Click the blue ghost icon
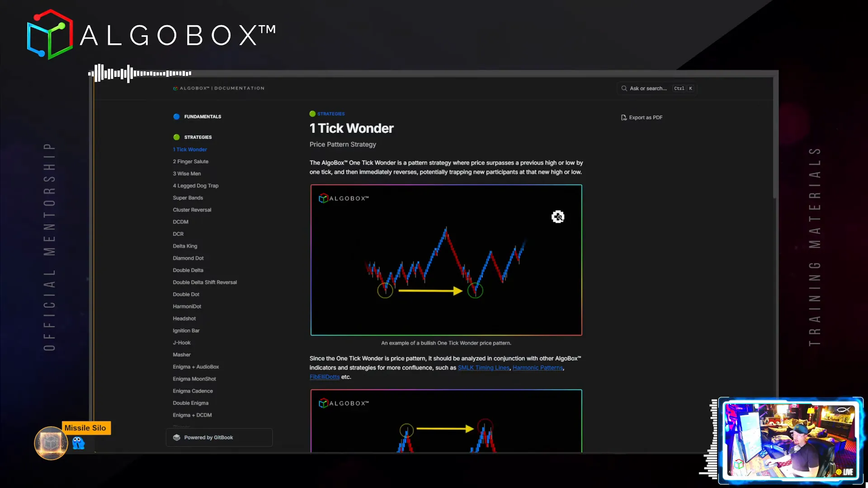Viewport: 868px width, 488px height. tap(79, 443)
